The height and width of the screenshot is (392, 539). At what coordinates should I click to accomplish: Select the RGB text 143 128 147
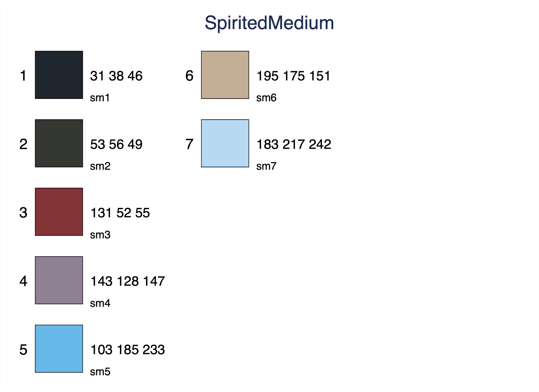tap(127, 281)
